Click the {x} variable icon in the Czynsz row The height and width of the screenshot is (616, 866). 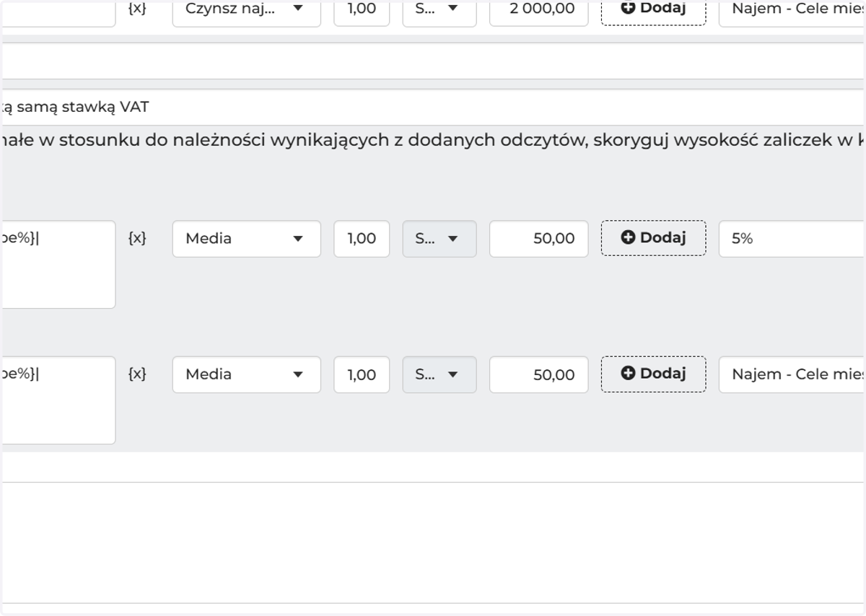[x=137, y=9]
